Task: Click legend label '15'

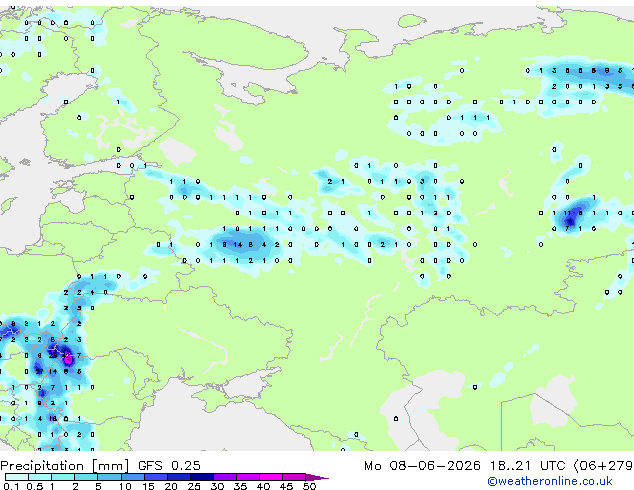Action: pyautogui.click(x=148, y=486)
